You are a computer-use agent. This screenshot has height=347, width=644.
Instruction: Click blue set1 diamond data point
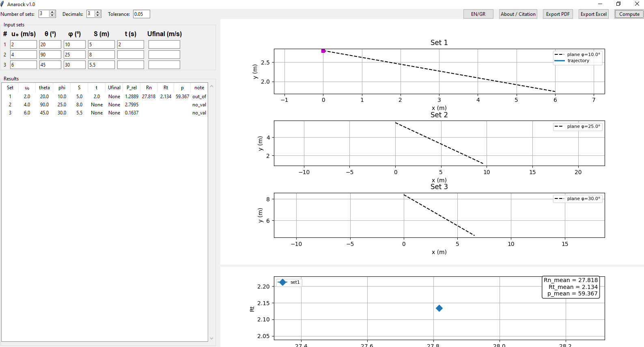tap(439, 308)
